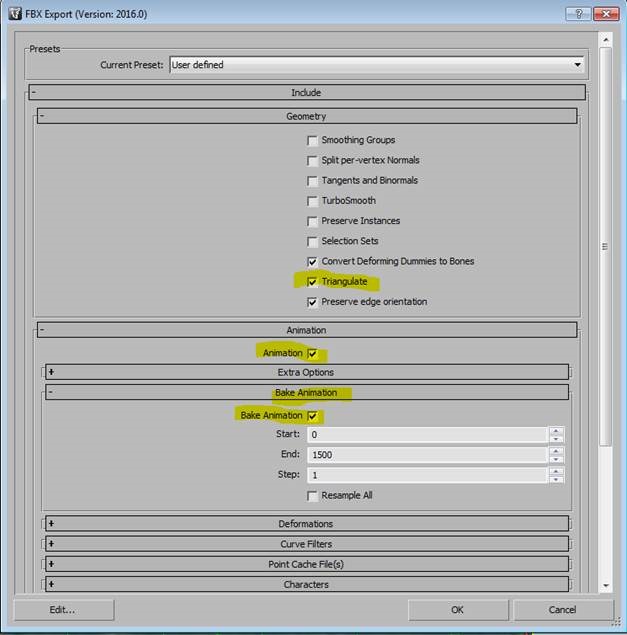This screenshot has width=627, height=635.
Task: Expand the Characters rollout
Action: (x=307, y=584)
